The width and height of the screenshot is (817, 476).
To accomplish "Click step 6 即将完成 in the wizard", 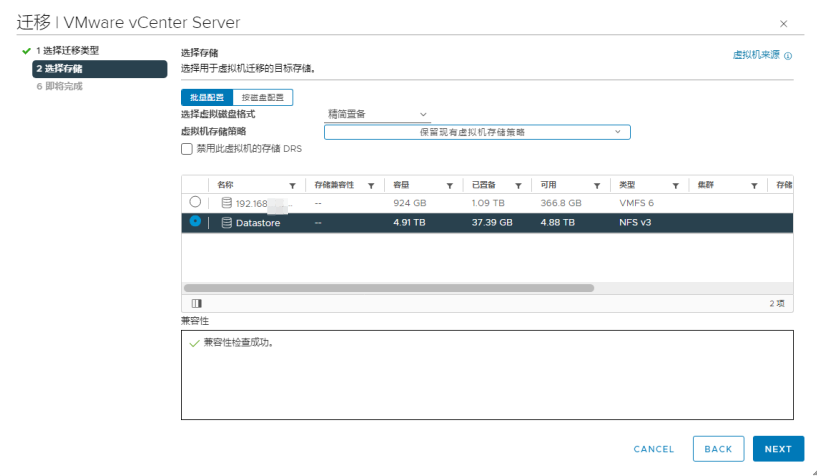I will point(59,86).
